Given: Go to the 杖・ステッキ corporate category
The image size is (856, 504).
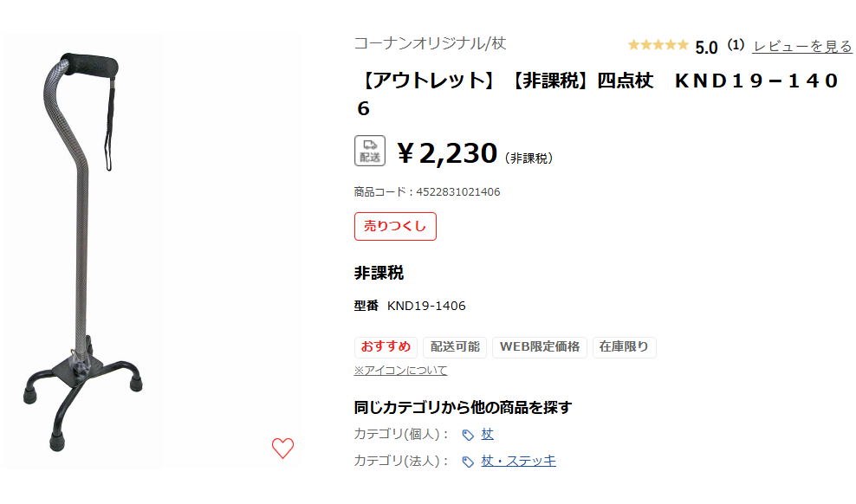Looking at the screenshot, I should coord(518,461).
